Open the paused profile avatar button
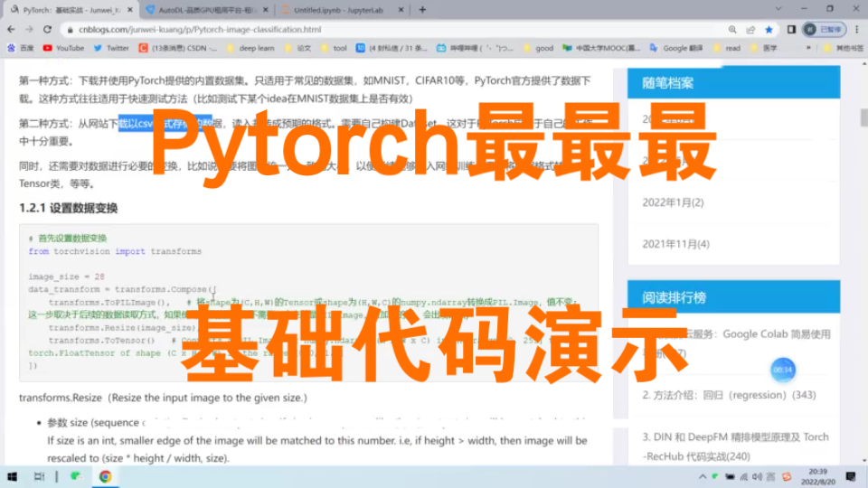This screenshot has height=488, width=868. pyautogui.click(x=824, y=29)
